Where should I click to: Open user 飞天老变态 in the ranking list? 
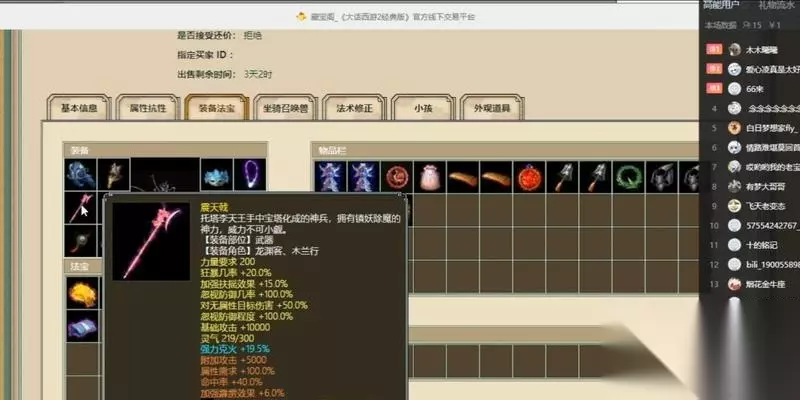point(766,206)
